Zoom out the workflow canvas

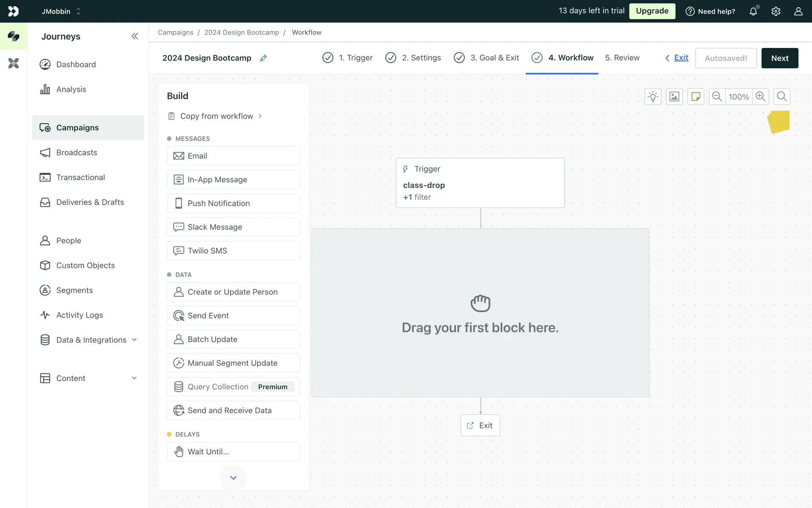(717, 97)
